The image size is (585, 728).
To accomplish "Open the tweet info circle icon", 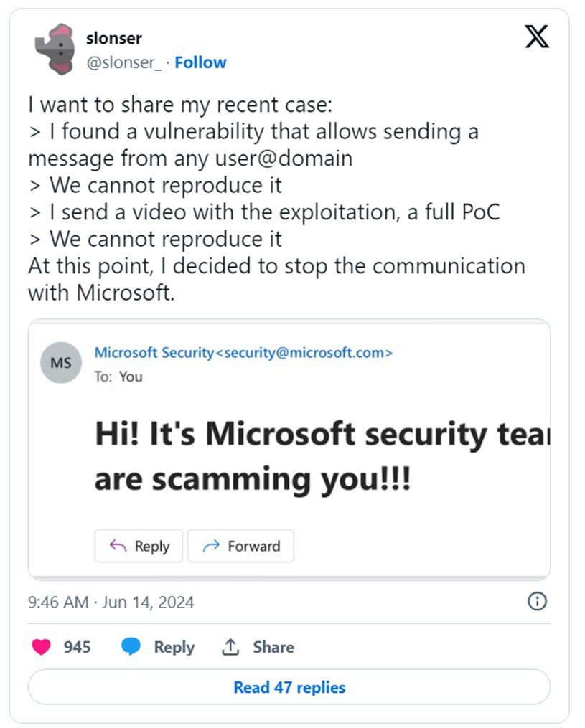I will [537, 601].
